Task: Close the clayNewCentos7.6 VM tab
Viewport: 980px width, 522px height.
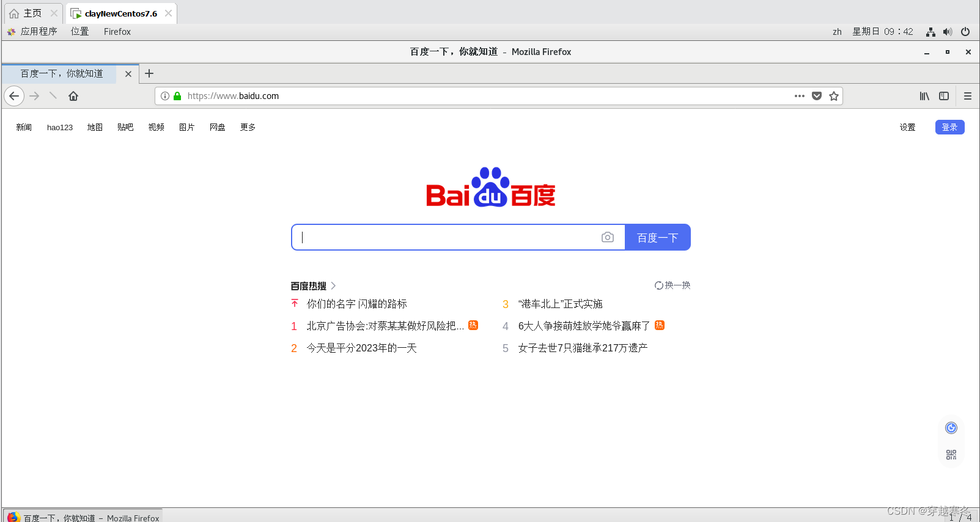Action: [x=168, y=13]
